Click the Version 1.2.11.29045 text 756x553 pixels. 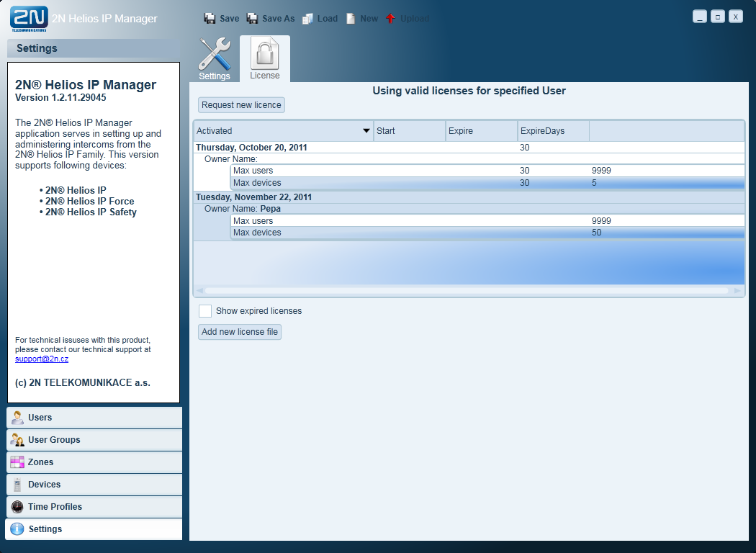(x=60, y=97)
